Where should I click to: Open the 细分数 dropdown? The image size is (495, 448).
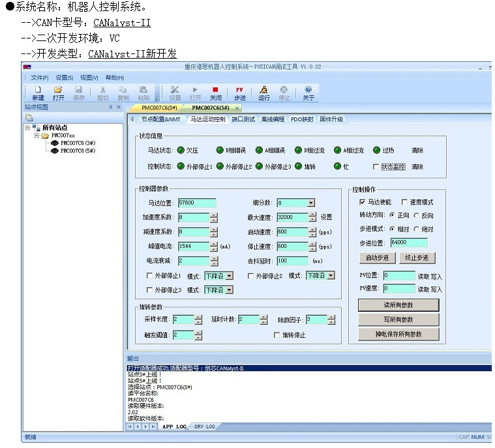(x=311, y=203)
